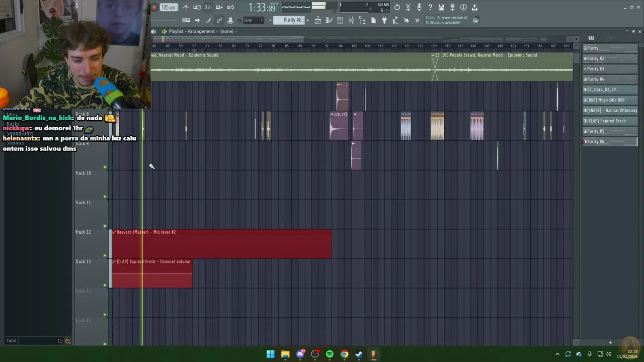Select Purity pattern in the picker
The width and height of the screenshot is (644, 362).
pos(610,48)
